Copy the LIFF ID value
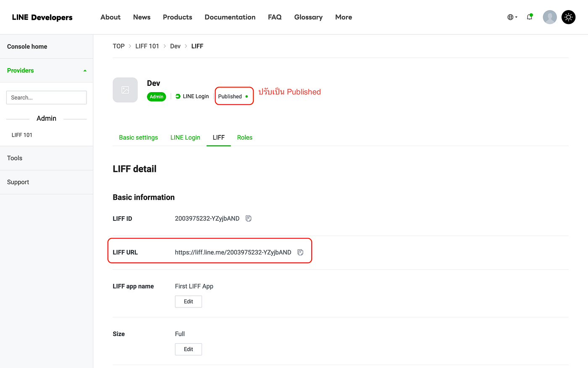588x368 pixels. click(x=249, y=218)
